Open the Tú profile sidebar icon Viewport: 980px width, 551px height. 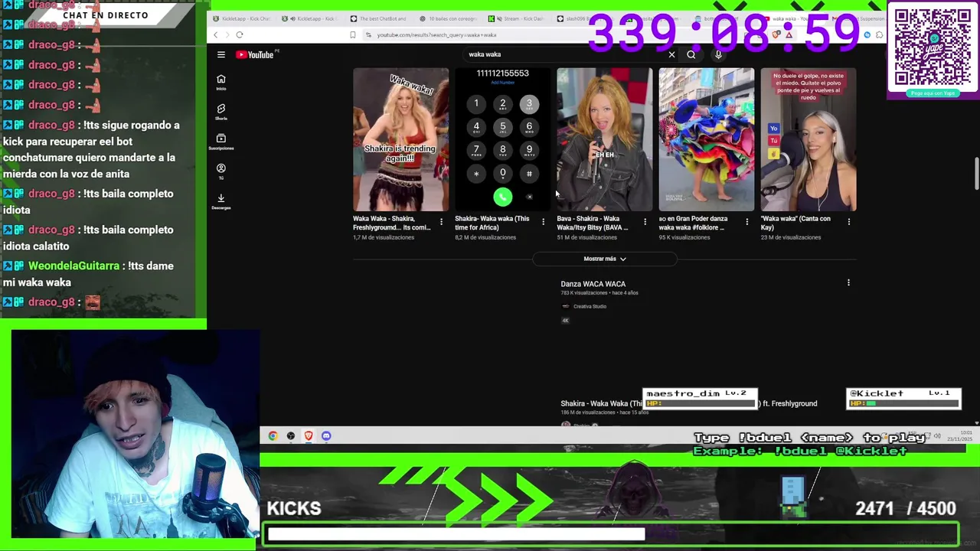point(220,171)
